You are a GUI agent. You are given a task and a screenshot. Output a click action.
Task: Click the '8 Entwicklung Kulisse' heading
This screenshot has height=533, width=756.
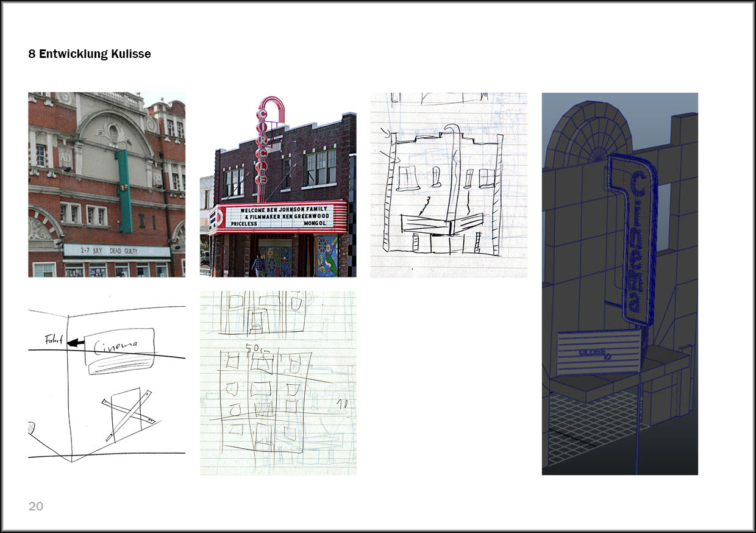pyautogui.click(x=90, y=54)
